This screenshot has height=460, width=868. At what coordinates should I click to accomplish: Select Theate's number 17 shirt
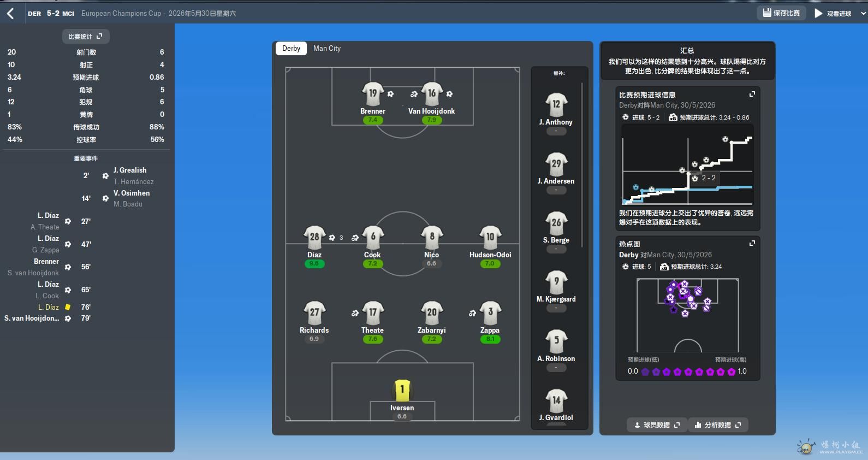tap(373, 312)
